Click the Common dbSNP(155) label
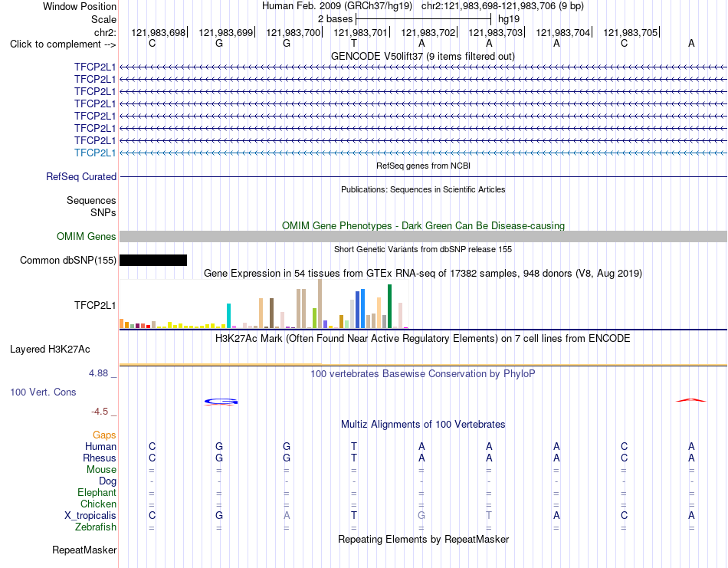Viewport: 728px width, 568px height. [x=67, y=260]
